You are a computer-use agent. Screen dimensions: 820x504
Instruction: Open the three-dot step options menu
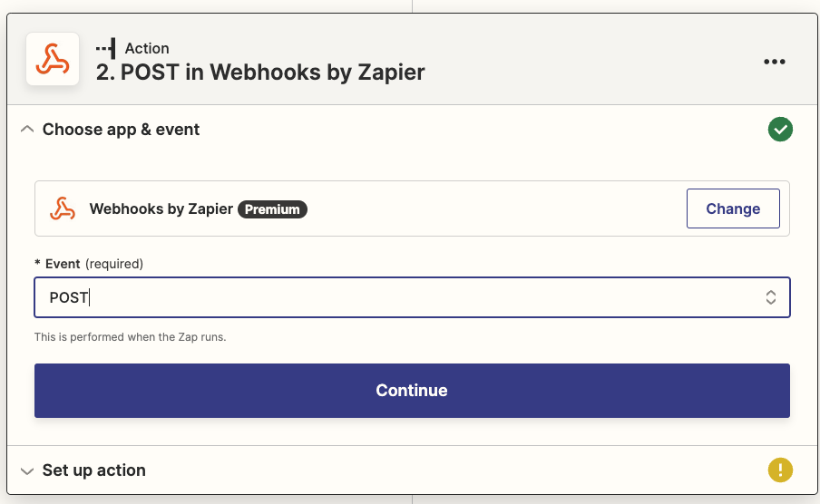pos(774,62)
